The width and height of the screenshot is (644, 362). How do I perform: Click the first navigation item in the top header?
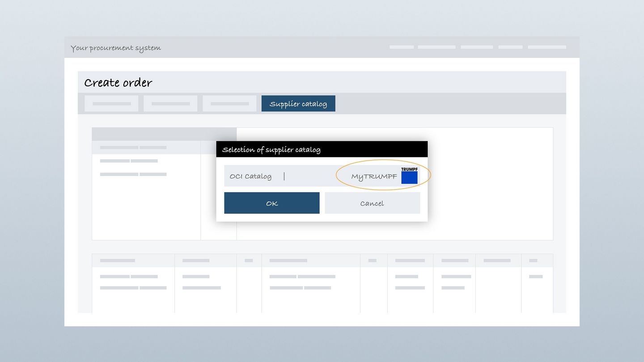pos(401,47)
